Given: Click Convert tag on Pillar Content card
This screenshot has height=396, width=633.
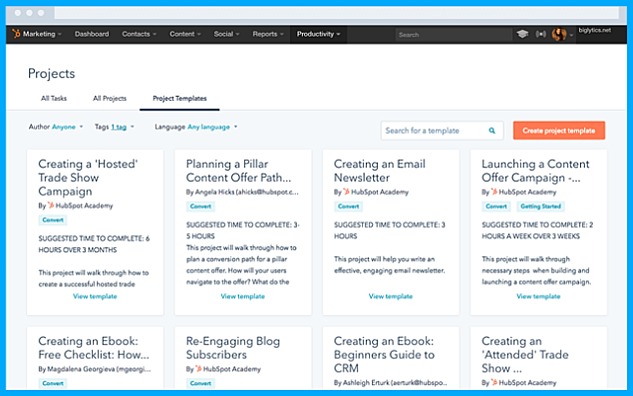Looking at the screenshot, I should [x=201, y=206].
